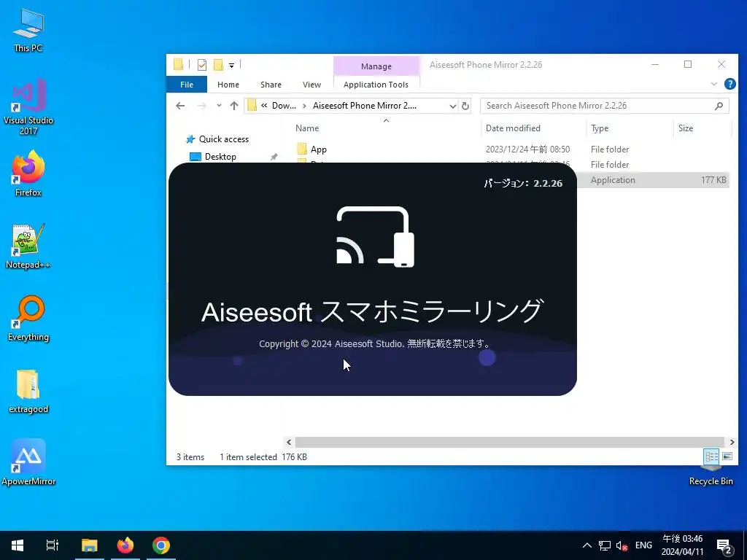
Task: Click the address bar folder icon
Action: pyautogui.click(x=252, y=106)
